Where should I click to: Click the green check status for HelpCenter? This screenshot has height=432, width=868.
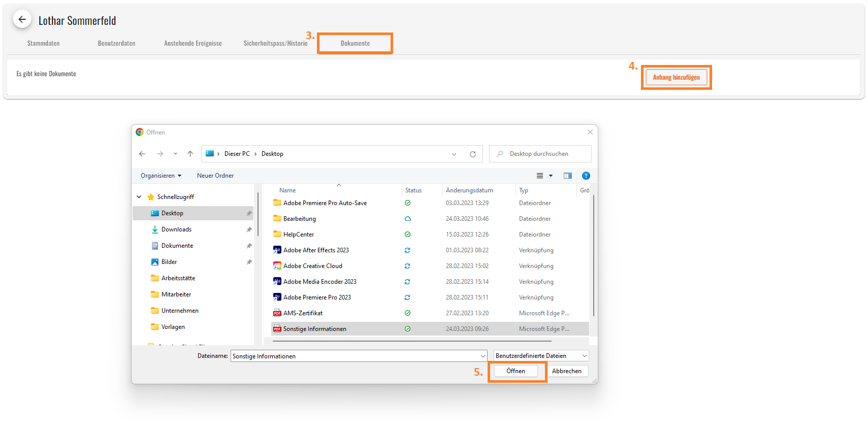tap(407, 235)
